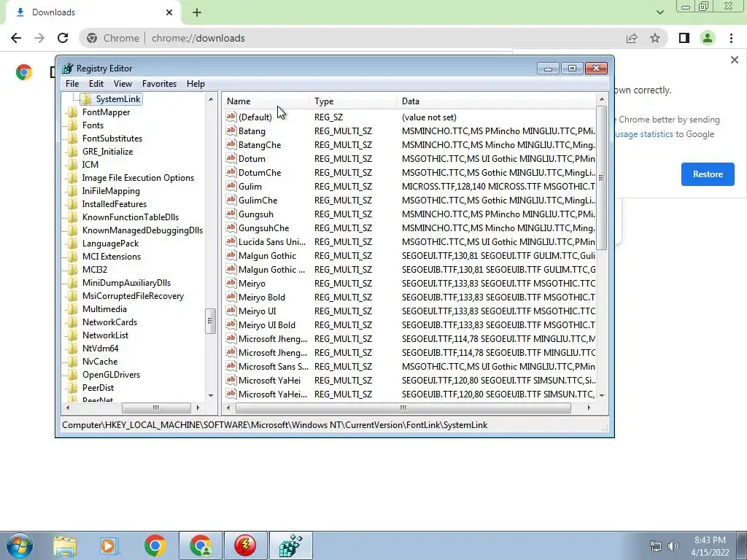Click left arrow of tree horizontal scrollbar
Screen dimensions: 747x560
[x=68, y=408]
